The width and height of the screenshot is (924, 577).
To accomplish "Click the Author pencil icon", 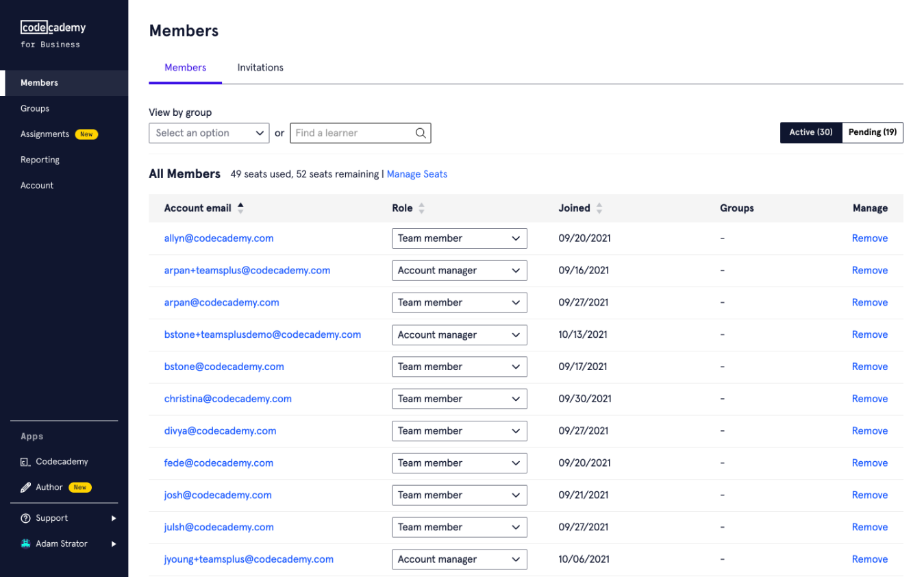I will pyautogui.click(x=25, y=487).
